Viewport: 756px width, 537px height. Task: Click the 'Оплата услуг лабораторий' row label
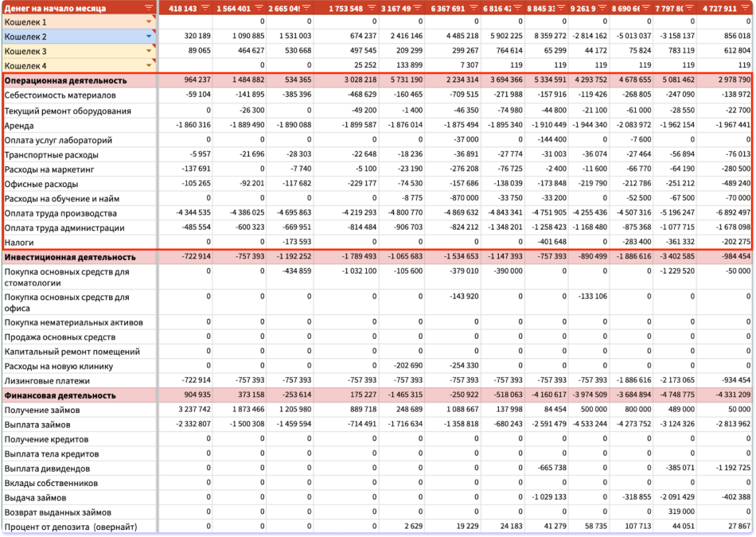point(58,140)
